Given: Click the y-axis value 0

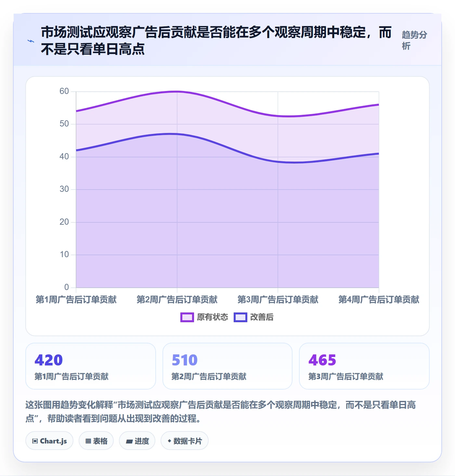Looking at the screenshot, I should click(x=67, y=287).
